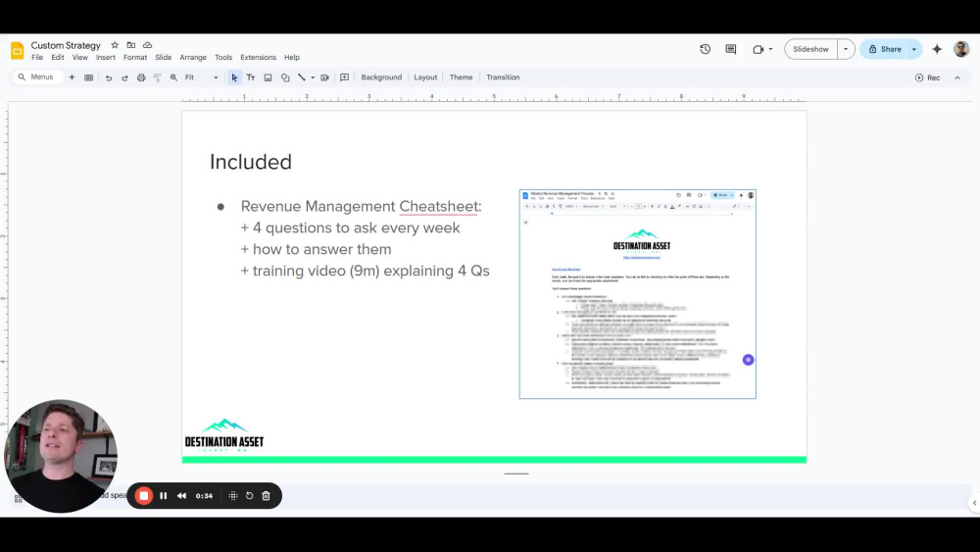Image resolution: width=980 pixels, height=552 pixels.
Task: Add a comment from toolbar
Action: (x=344, y=77)
